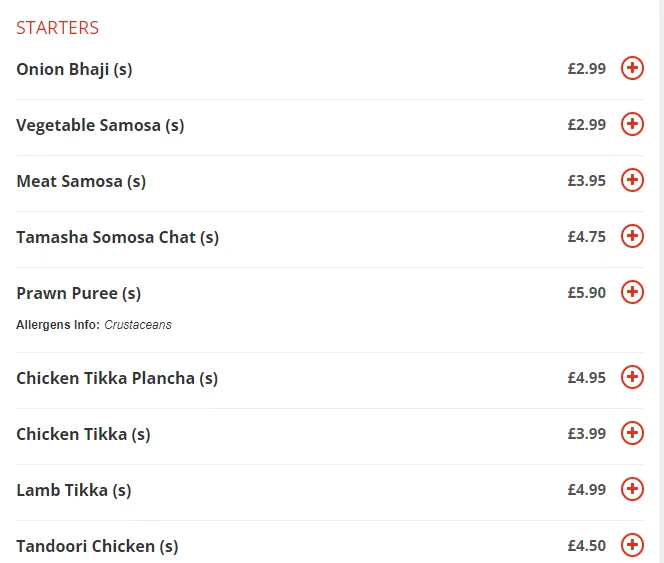664x563 pixels.
Task: Select the STARTERS section heading
Action: click(x=57, y=28)
